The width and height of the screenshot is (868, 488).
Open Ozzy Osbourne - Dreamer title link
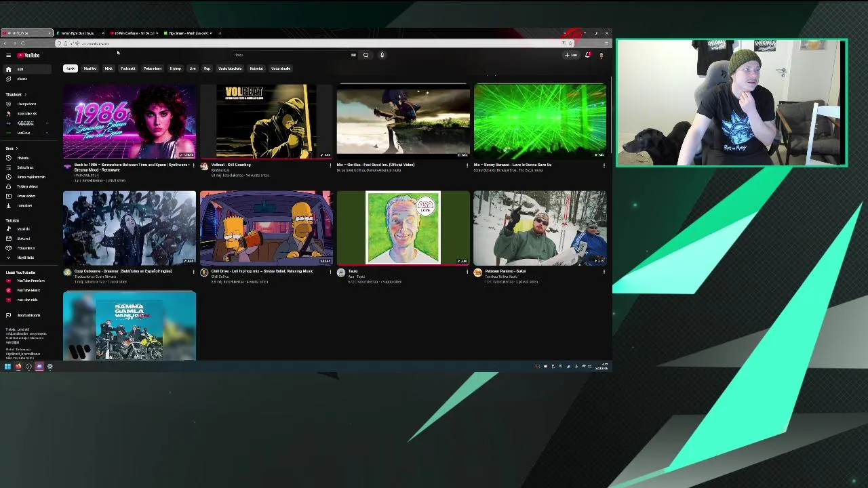(x=123, y=271)
